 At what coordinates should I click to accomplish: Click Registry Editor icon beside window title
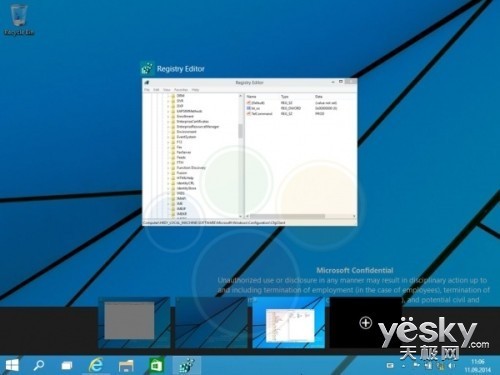[147, 68]
